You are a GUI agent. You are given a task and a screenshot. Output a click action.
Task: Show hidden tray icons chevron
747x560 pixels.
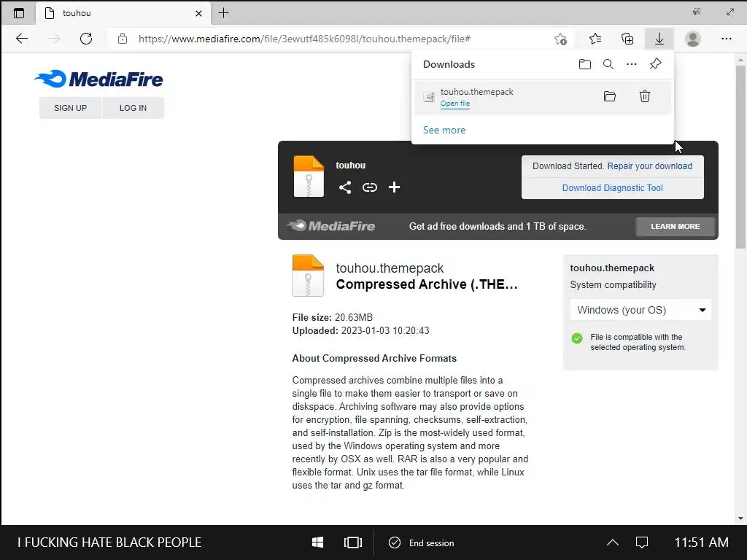coord(613,542)
